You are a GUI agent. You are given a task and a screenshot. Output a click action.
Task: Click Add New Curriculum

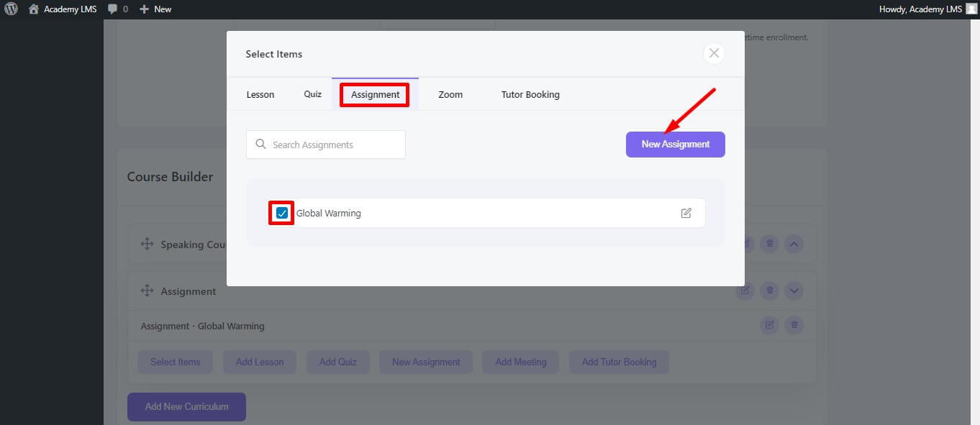(186, 406)
